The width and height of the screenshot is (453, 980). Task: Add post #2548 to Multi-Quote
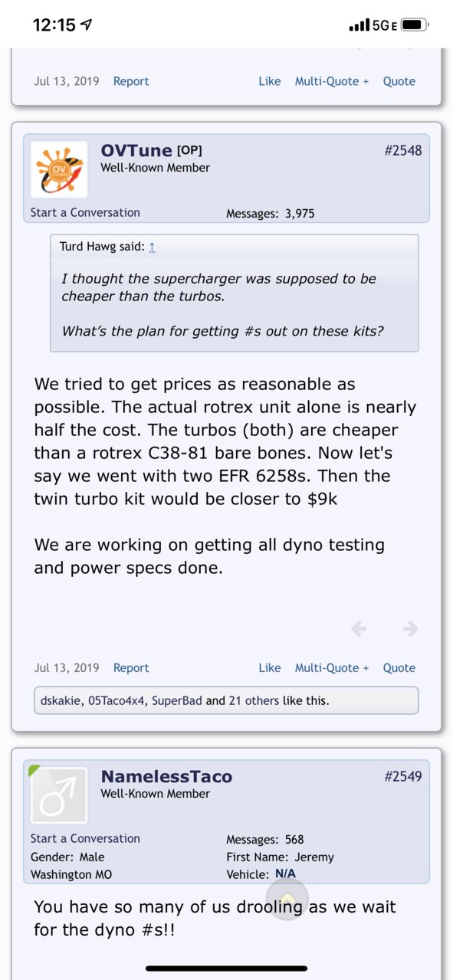[x=332, y=667]
